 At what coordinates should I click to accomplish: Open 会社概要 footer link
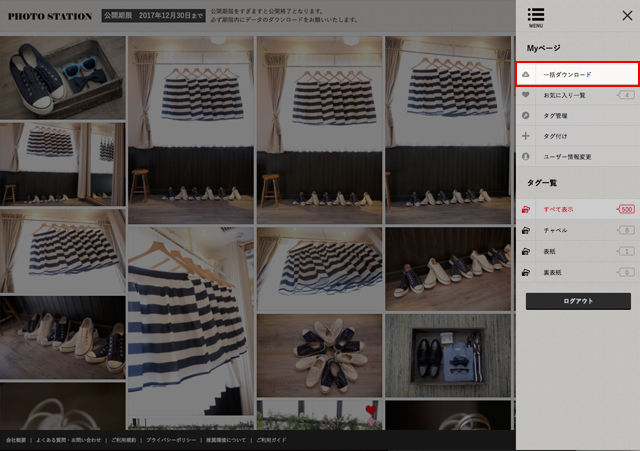coord(16,440)
